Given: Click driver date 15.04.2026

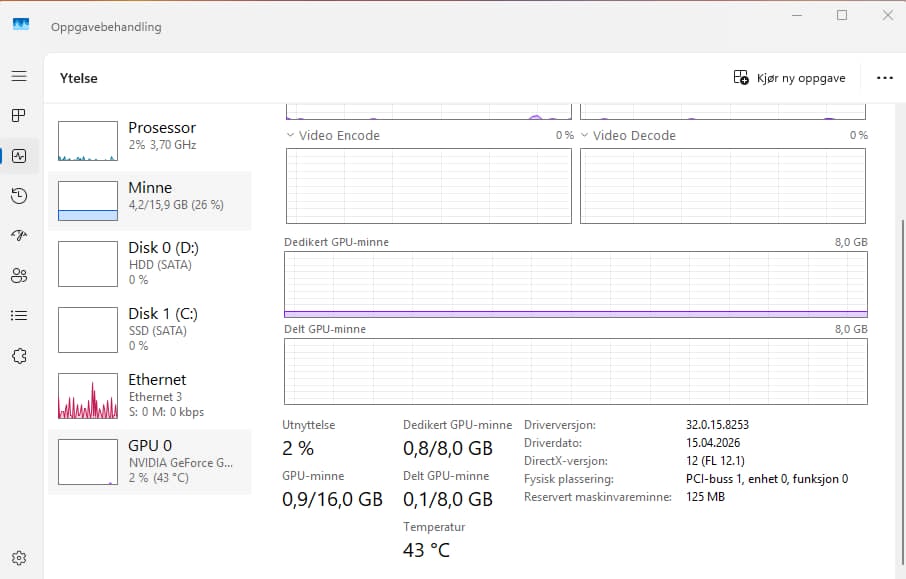Looking at the screenshot, I should pyautogui.click(x=713, y=443).
